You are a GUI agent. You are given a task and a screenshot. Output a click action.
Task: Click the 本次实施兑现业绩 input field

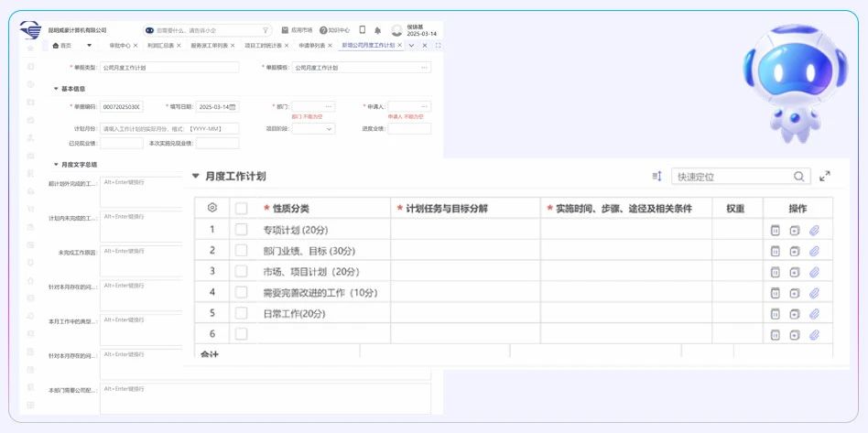pyautogui.click(x=218, y=144)
